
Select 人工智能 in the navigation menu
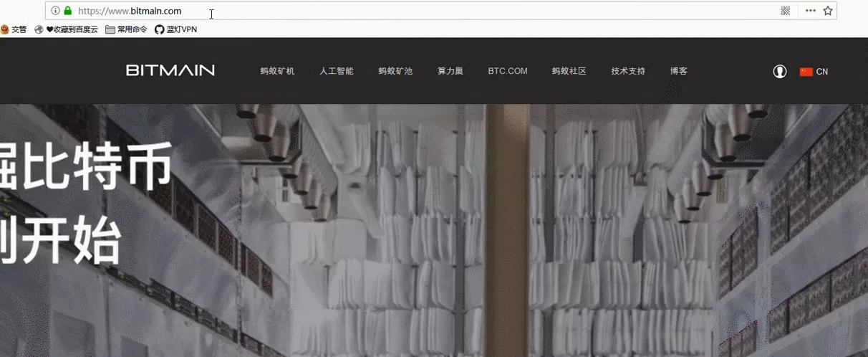[x=337, y=71]
